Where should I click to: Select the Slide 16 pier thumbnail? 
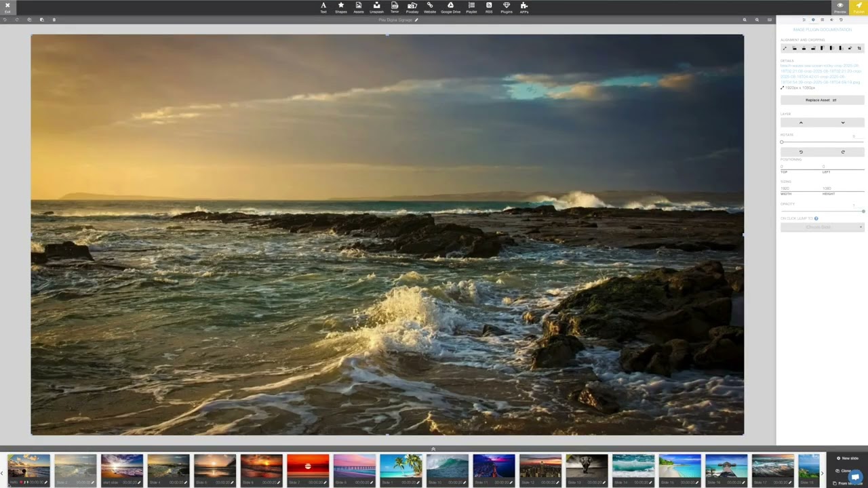pos(726,470)
